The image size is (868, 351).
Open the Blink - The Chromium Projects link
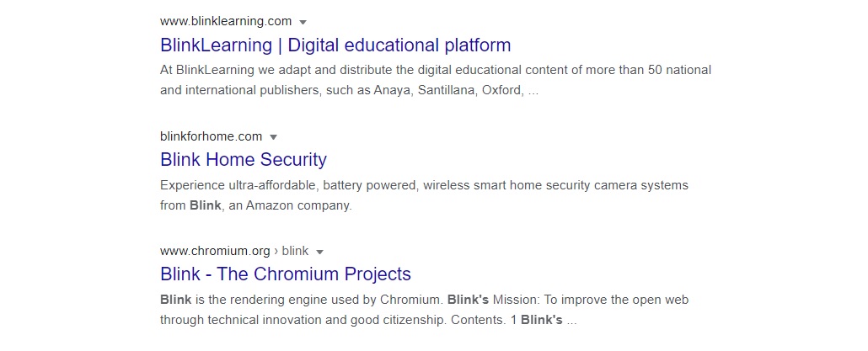(286, 274)
